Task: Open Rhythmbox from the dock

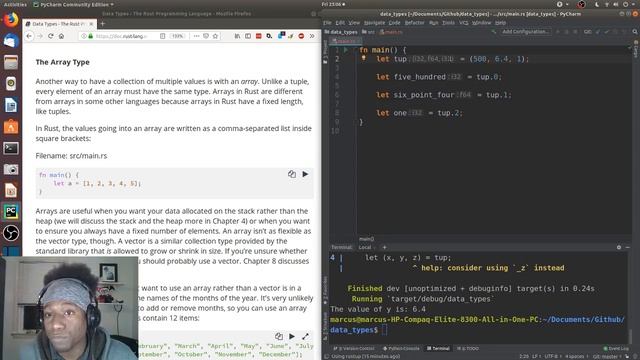Action: coord(11,84)
